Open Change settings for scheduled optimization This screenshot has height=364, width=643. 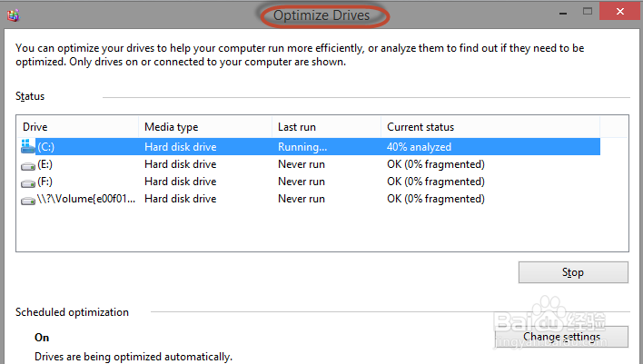pyautogui.click(x=561, y=337)
